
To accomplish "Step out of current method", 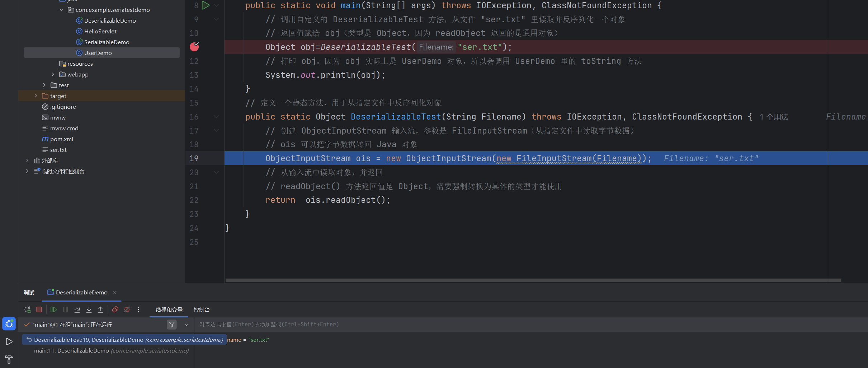I will click(x=100, y=309).
